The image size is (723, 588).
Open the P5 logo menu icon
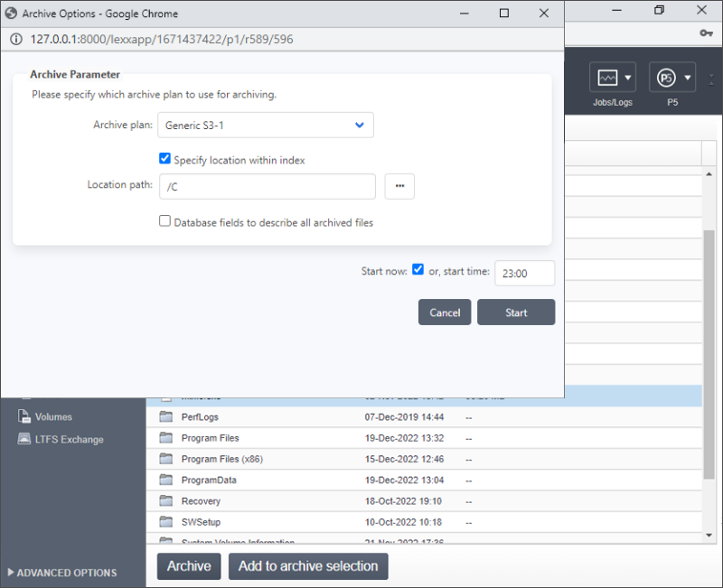666,78
